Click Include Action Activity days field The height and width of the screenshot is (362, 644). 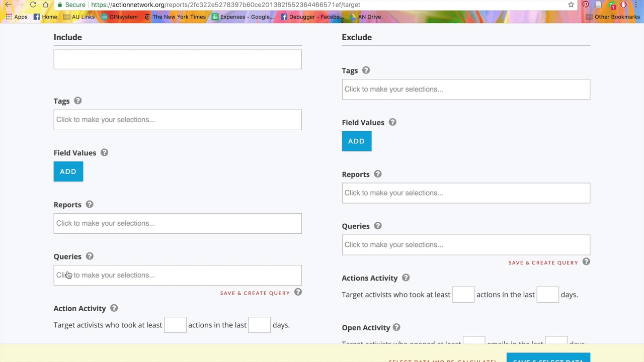(259, 325)
